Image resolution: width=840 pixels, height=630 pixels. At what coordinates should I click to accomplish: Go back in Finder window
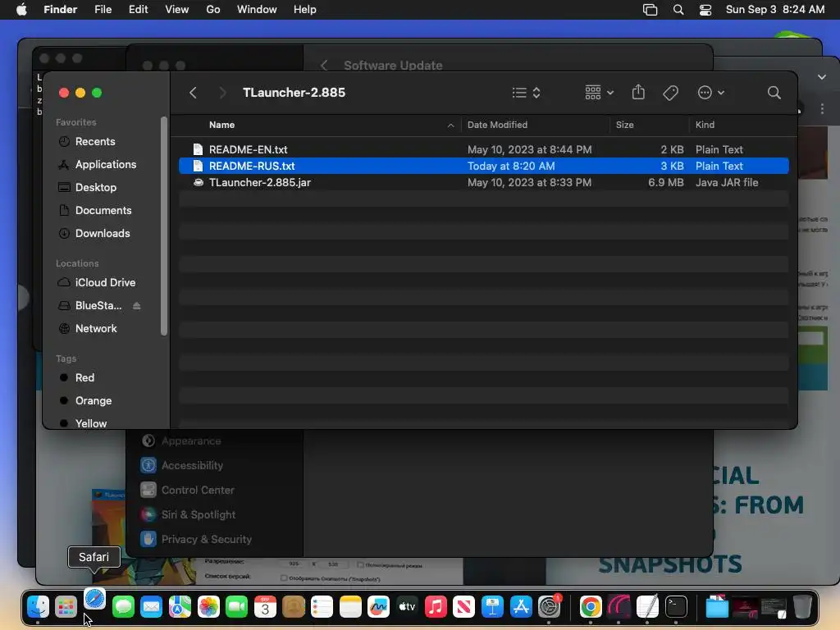[194, 93]
